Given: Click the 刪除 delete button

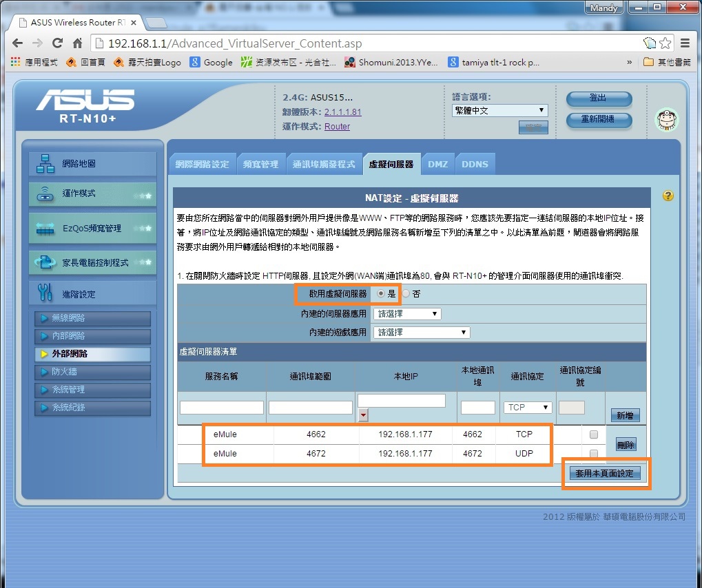Looking at the screenshot, I should 626,445.
